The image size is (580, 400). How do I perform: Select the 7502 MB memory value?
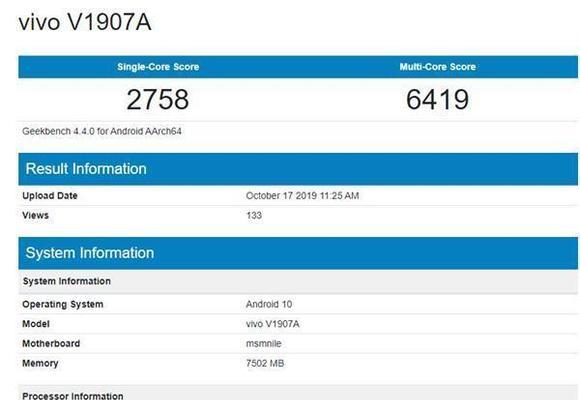click(265, 363)
